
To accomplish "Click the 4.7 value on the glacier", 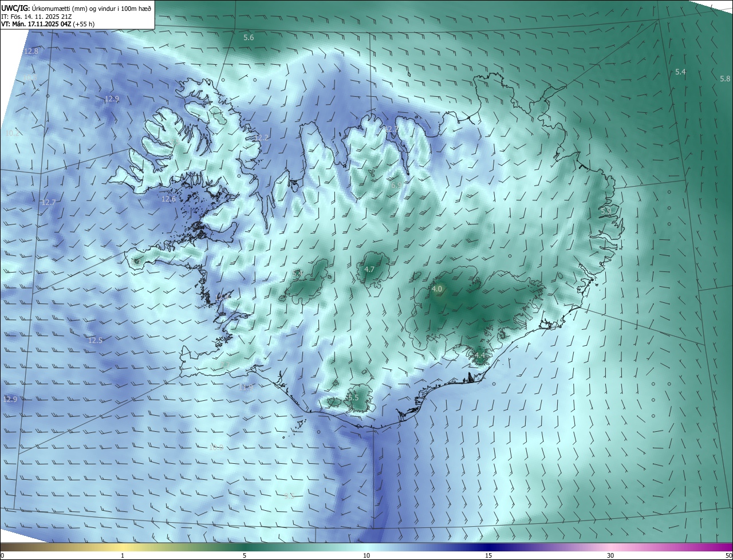I will pyautogui.click(x=369, y=269).
